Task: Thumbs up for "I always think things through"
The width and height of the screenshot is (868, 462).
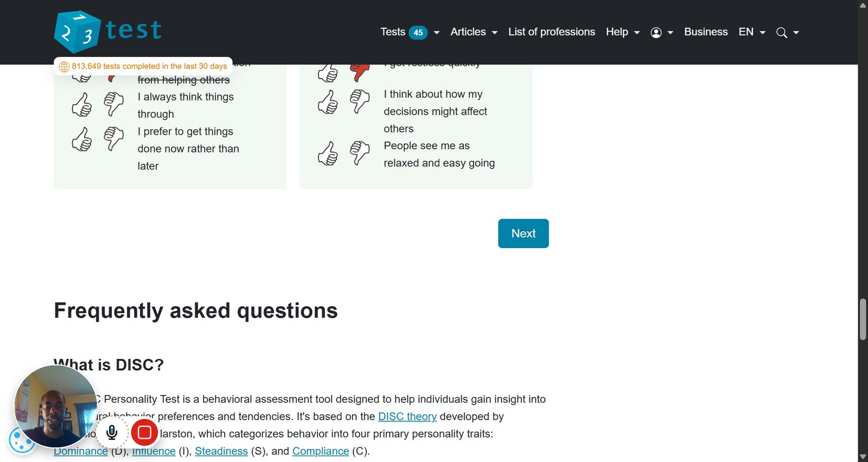Action: click(82, 105)
